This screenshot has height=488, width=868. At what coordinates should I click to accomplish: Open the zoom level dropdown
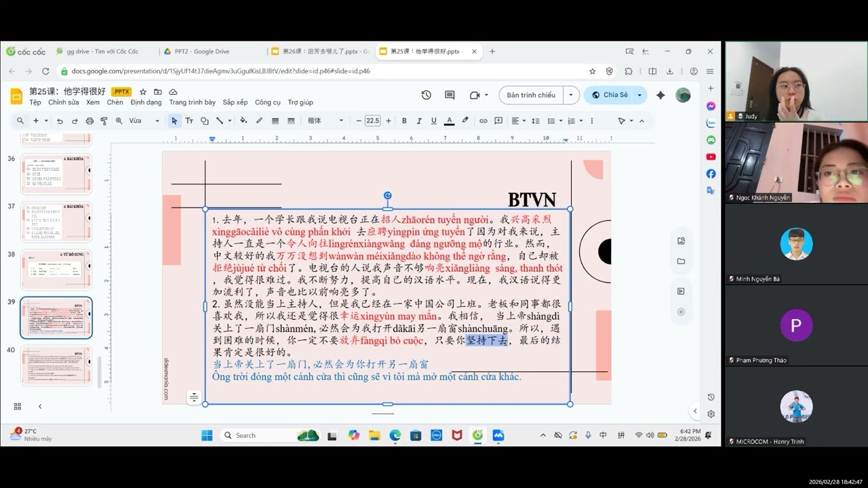click(144, 121)
